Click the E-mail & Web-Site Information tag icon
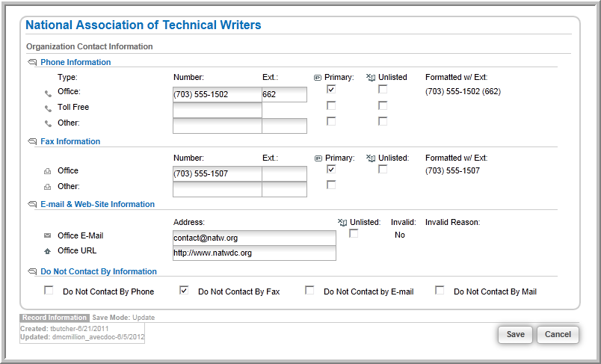The width and height of the screenshot is (601, 364). pyautogui.click(x=32, y=204)
